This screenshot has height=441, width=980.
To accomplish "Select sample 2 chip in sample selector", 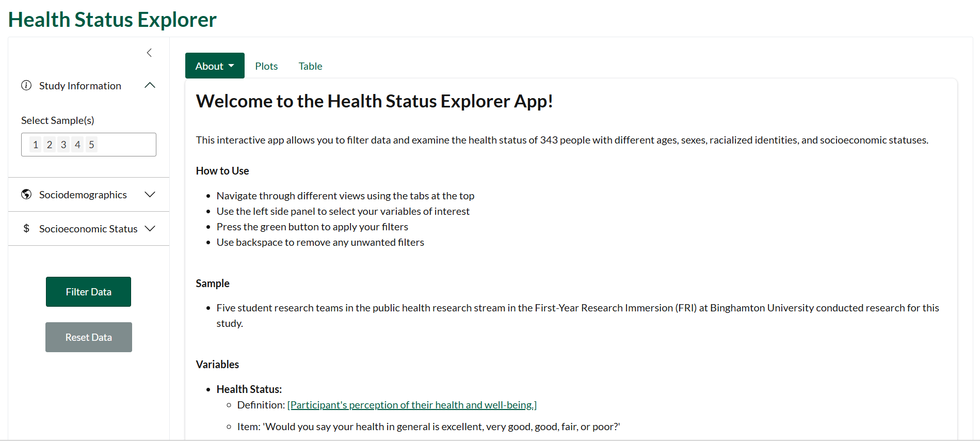I will click(x=50, y=145).
